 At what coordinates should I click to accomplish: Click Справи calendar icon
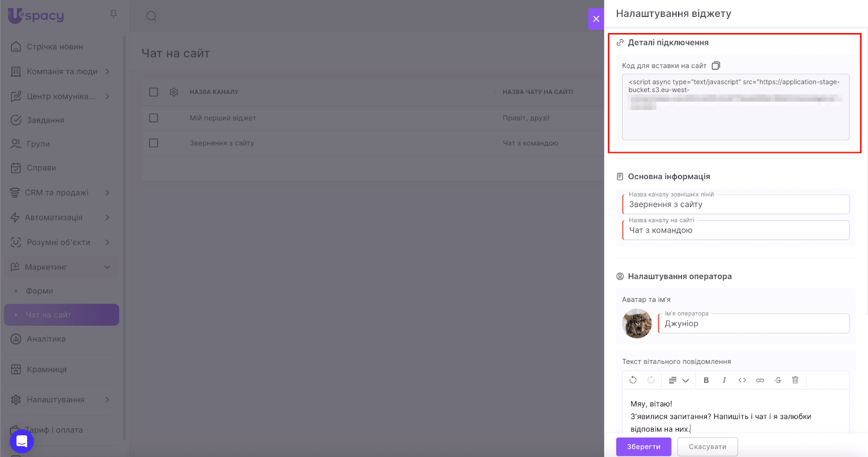pos(16,168)
